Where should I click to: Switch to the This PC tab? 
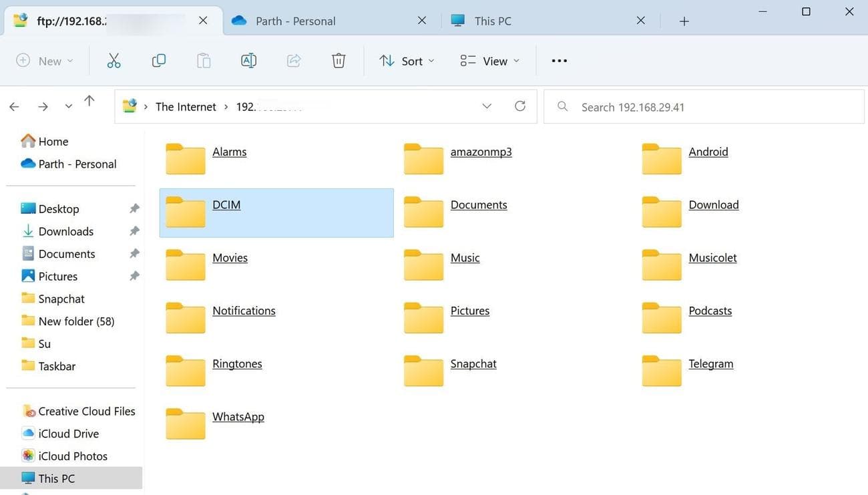tap(492, 20)
